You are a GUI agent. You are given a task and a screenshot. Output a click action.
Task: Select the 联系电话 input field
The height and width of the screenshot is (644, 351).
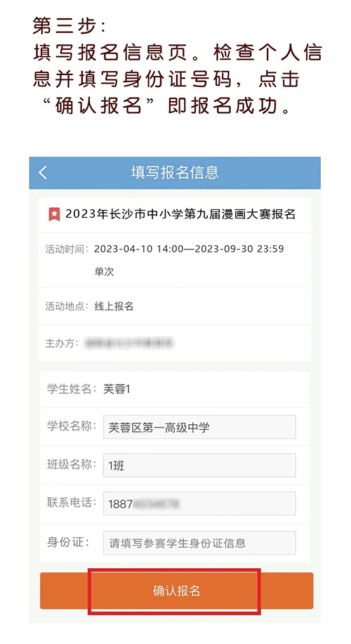coord(199,504)
